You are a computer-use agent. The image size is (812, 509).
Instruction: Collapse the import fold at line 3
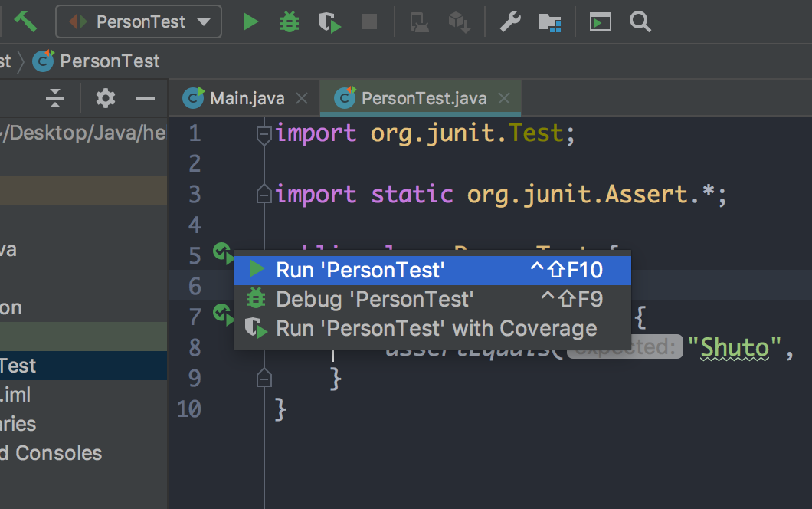pyautogui.click(x=264, y=195)
